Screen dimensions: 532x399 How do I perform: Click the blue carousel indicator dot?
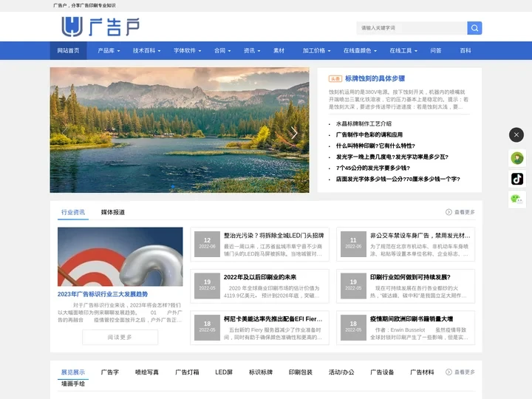[x=173, y=186]
